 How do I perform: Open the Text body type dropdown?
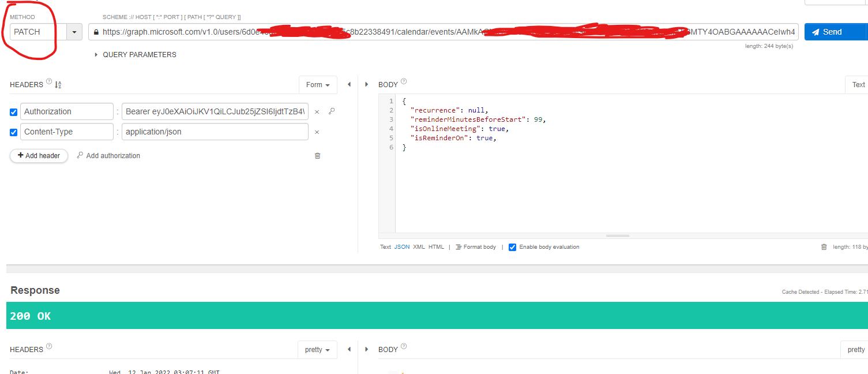(x=856, y=85)
